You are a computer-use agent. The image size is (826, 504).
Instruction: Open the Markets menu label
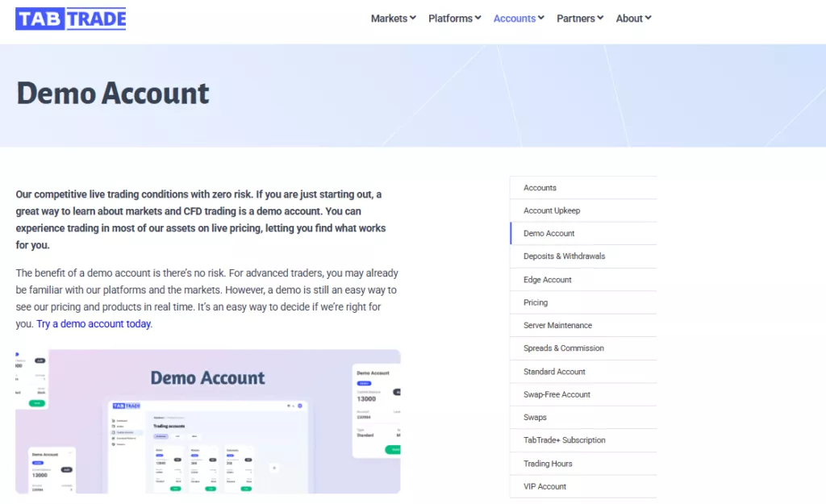coord(389,19)
